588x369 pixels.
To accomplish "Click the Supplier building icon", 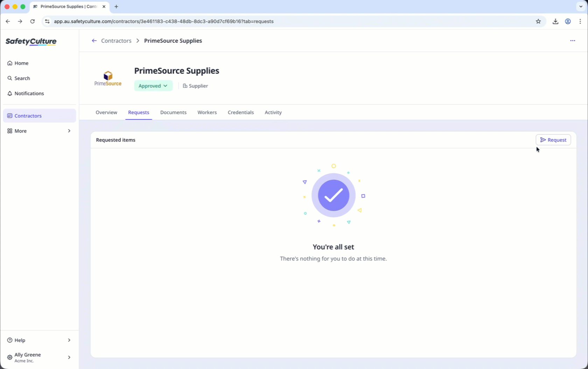I will tap(185, 86).
